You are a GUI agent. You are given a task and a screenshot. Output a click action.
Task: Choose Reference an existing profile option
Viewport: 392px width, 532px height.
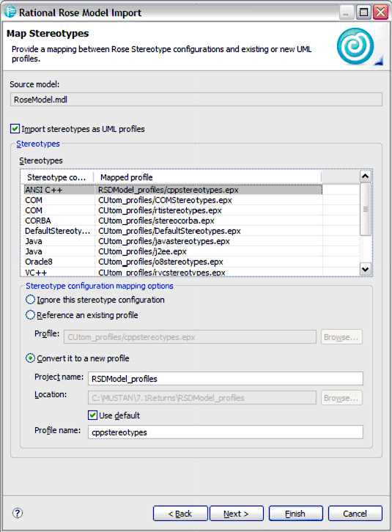click(30, 315)
